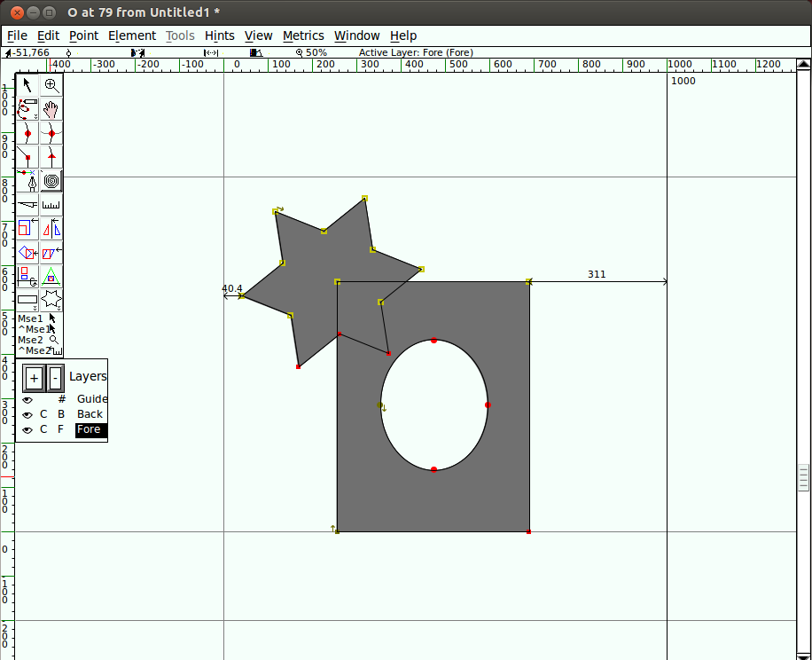This screenshot has width=812, height=660.
Task: Select the Corner point tool
Action: [x=27, y=157]
